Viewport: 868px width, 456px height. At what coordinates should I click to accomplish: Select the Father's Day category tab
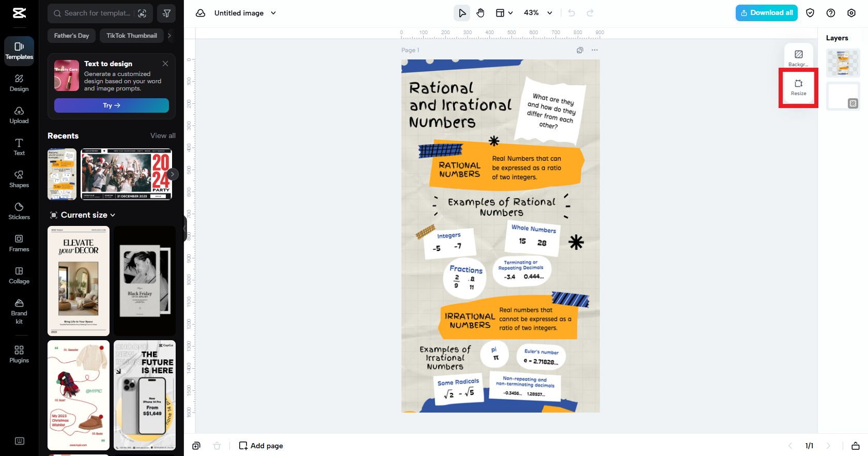[x=71, y=36]
